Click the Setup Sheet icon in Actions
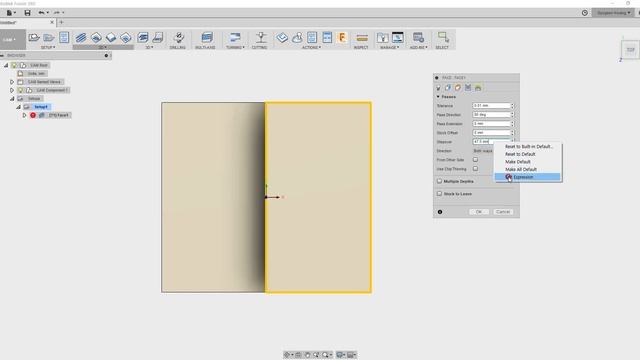The height and width of the screenshot is (360, 640). click(x=327, y=38)
